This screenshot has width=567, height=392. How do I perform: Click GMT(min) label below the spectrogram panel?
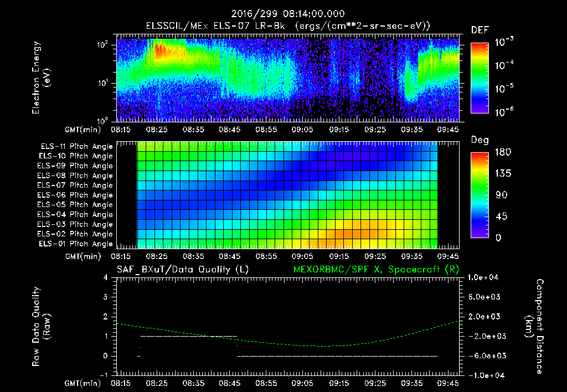coord(83,130)
